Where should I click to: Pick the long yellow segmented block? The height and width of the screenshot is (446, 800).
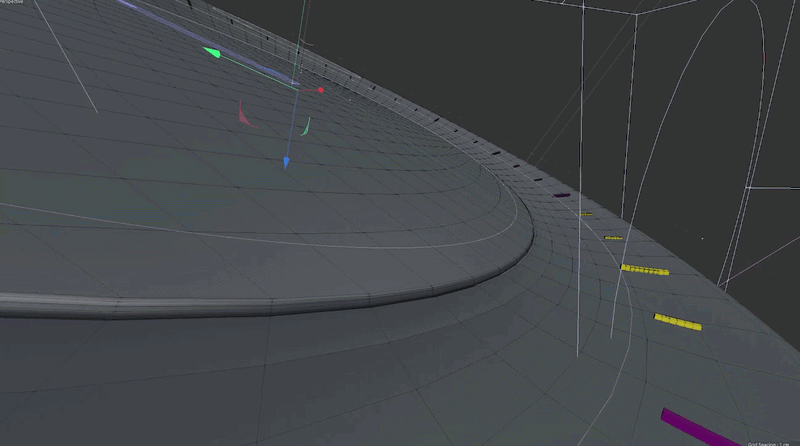(644, 269)
